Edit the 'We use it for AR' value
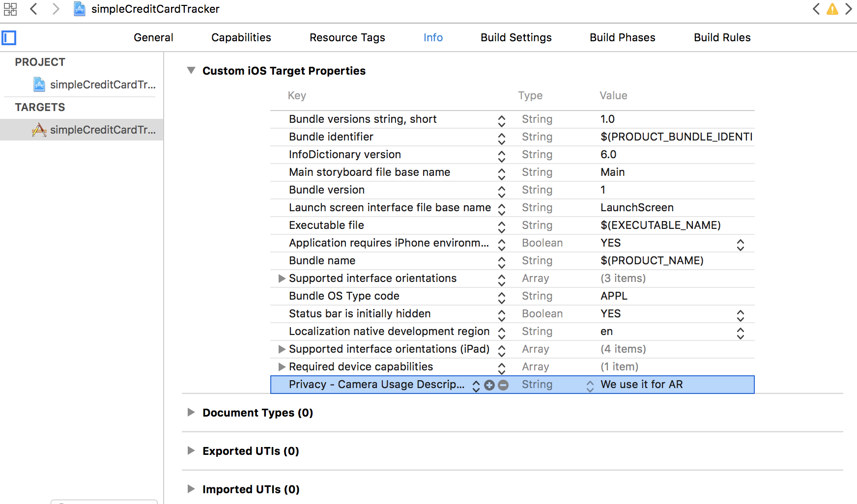The width and height of the screenshot is (857, 504). (x=641, y=385)
